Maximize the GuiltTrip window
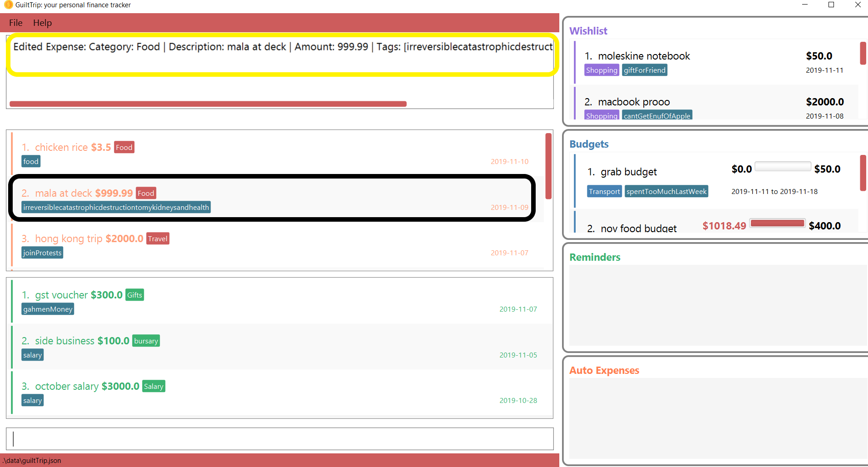 coord(831,5)
